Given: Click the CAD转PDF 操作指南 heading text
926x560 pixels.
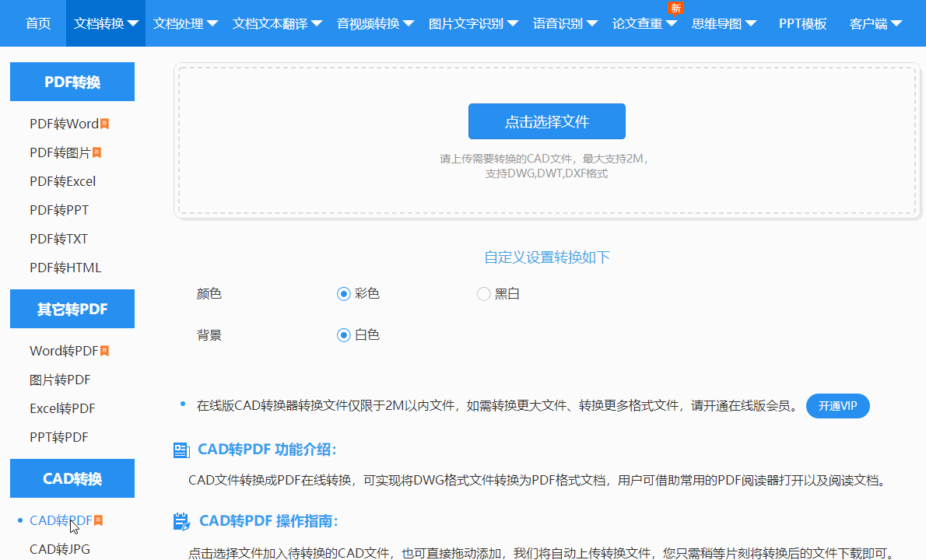Looking at the screenshot, I should pyautogui.click(x=268, y=521).
